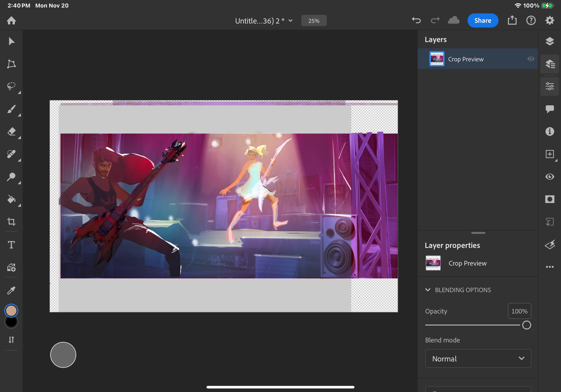Select the Move tool
Image resolution: width=561 pixels, height=392 pixels.
click(x=11, y=41)
